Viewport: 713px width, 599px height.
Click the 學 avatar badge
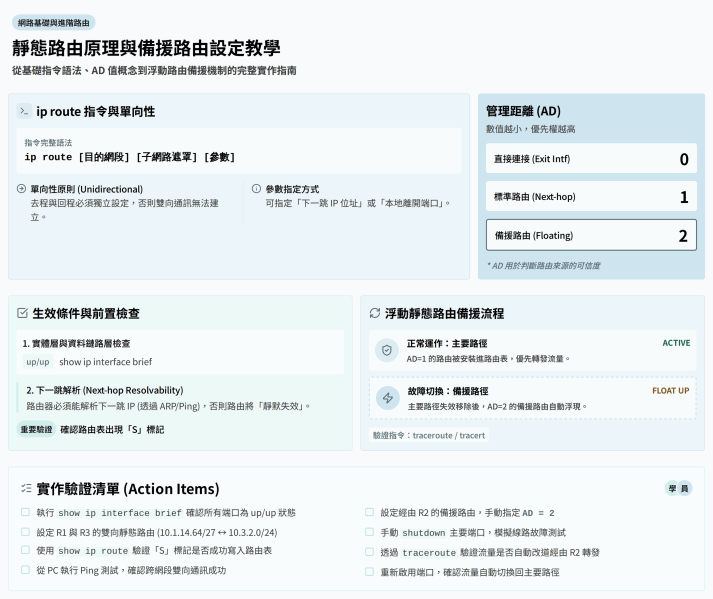pyautogui.click(x=672, y=488)
